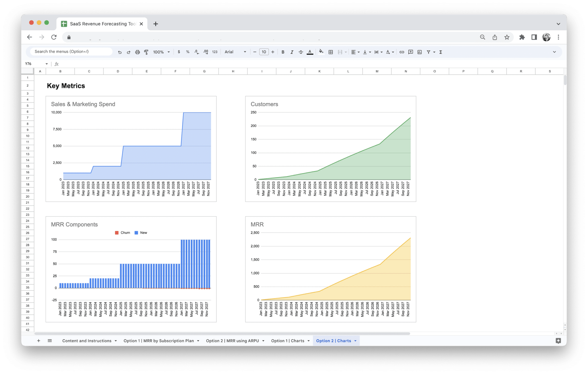The width and height of the screenshot is (588, 374).
Task: Select the Create a filter icon
Action: [x=428, y=52]
